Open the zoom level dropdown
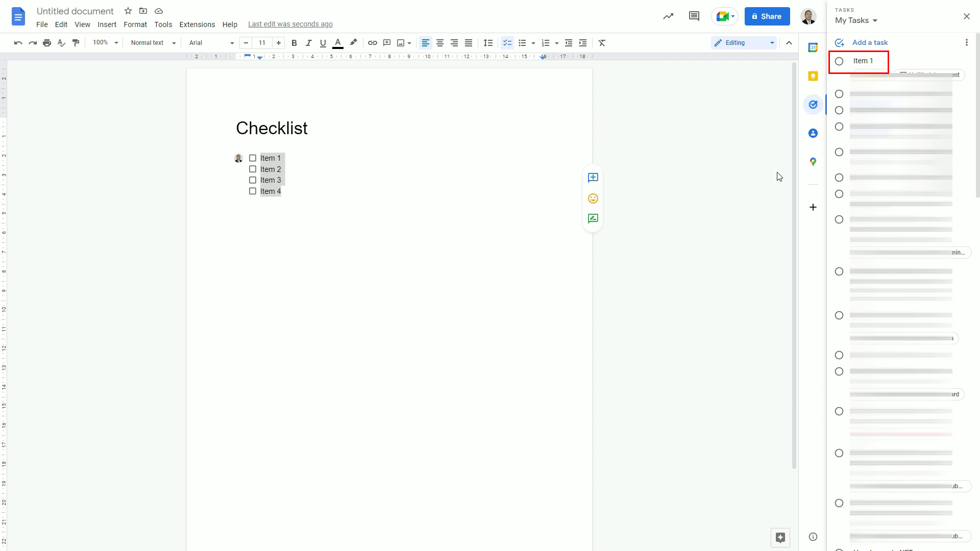The image size is (980, 551). coord(105,43)
